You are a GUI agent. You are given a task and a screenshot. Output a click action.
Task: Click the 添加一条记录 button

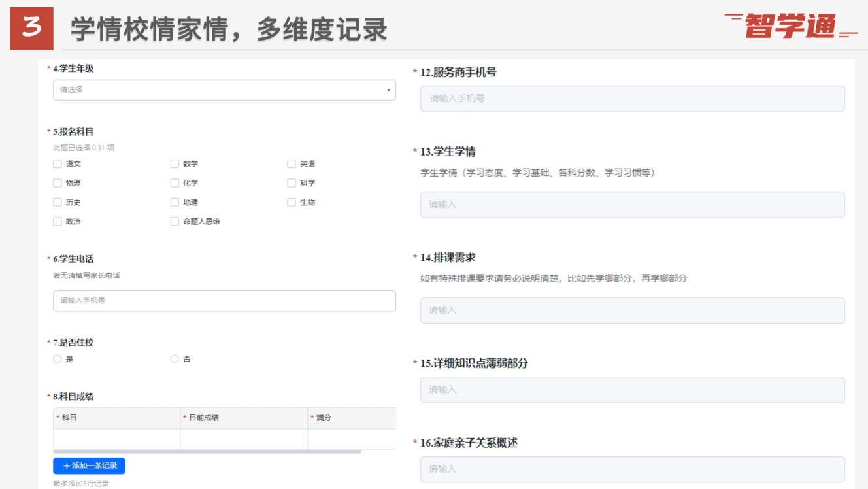click(x=89, y=466)
